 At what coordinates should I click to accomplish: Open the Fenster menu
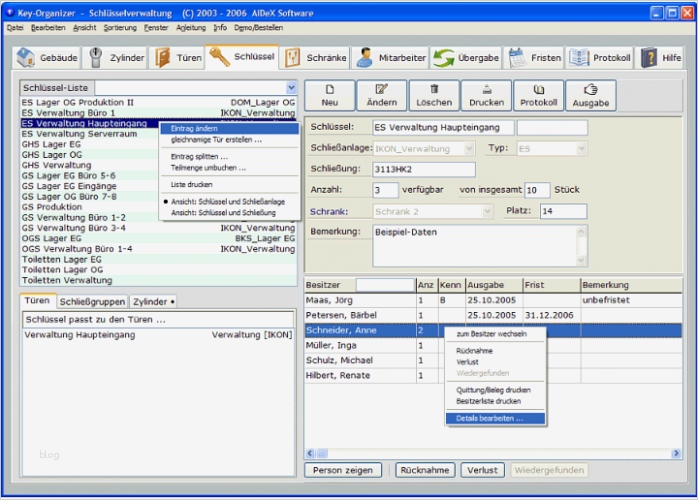click(x=156, y=28)
